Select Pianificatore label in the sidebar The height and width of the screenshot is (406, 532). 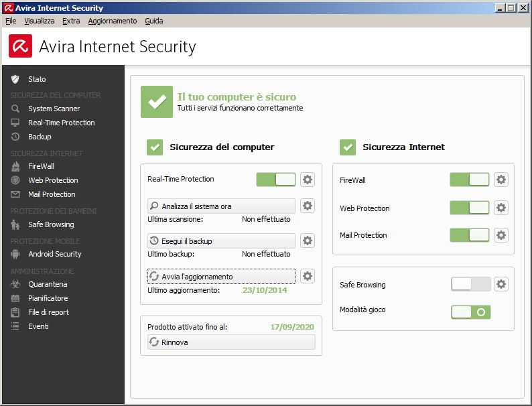48,298
